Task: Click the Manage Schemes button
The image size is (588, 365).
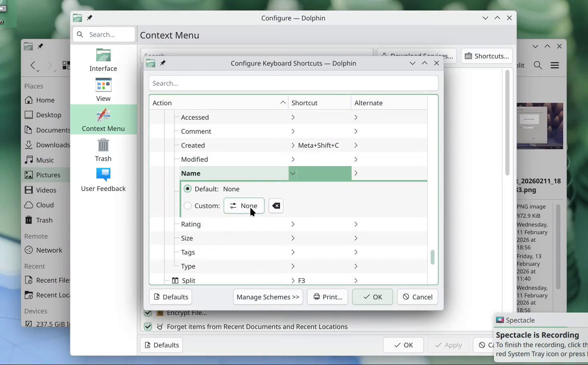Action: tap(268, 297)
